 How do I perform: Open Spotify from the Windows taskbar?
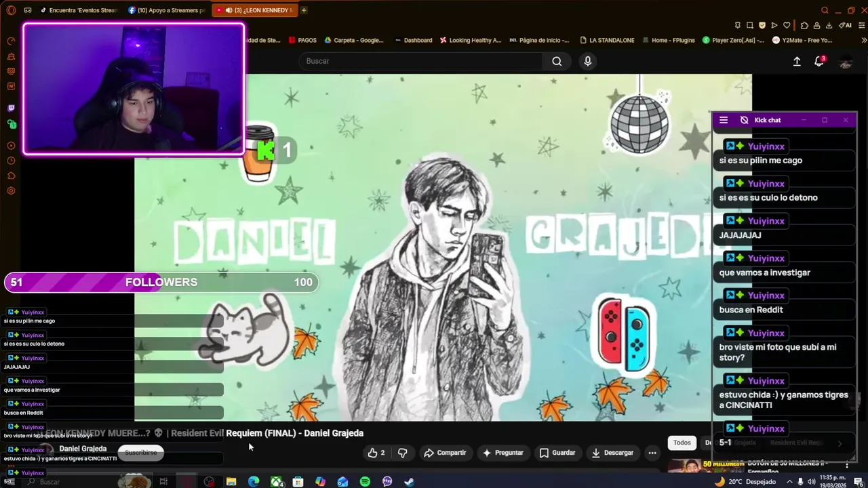click(365, 482)
